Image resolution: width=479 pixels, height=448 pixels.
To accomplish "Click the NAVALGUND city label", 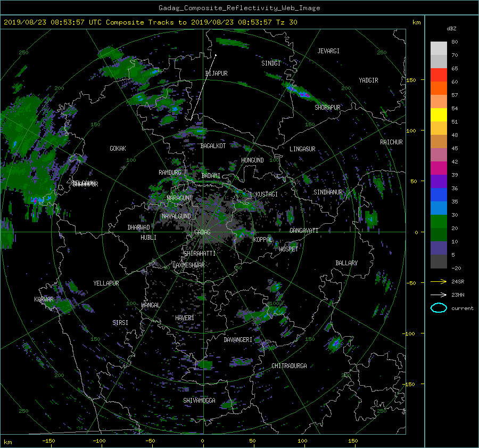I will click(x=176, y=216).
